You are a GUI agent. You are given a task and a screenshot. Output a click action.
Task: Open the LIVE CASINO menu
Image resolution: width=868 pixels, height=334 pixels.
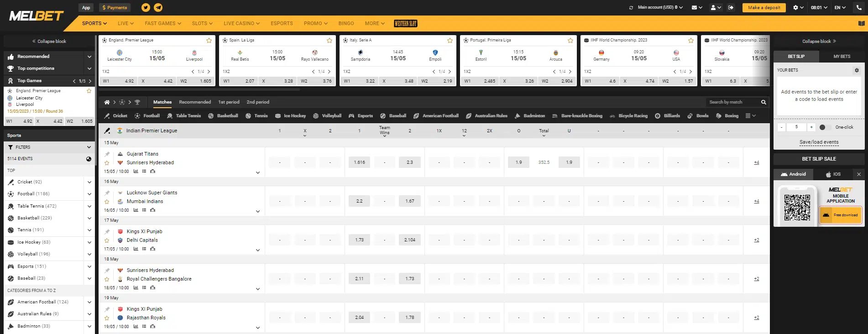click(241, 23)
